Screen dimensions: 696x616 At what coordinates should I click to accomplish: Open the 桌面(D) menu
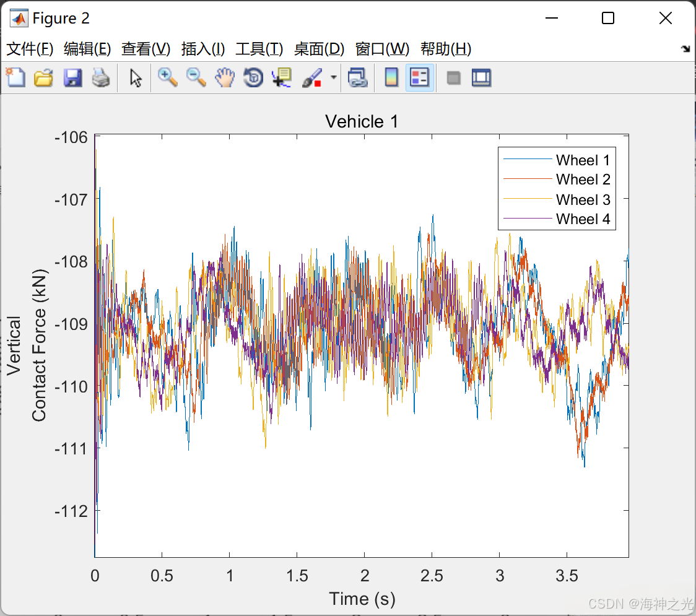coord(319,49)
